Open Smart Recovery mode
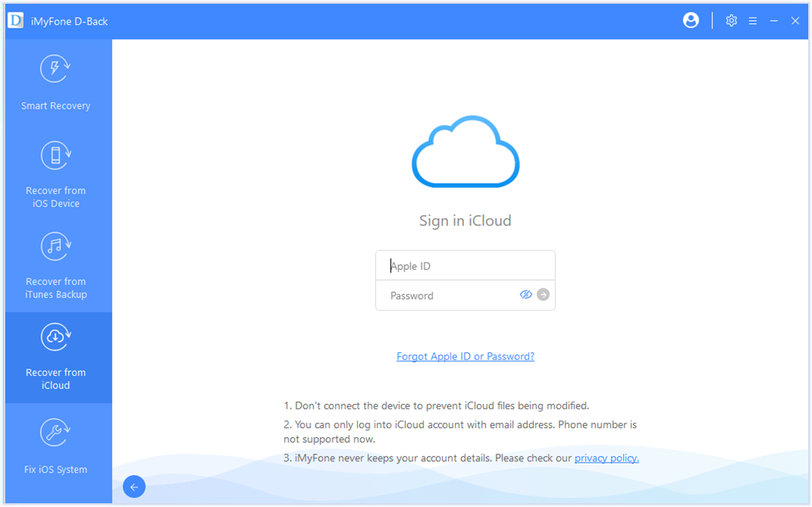The width and height of the screenshot is (812, 507). tap(56, 83)
